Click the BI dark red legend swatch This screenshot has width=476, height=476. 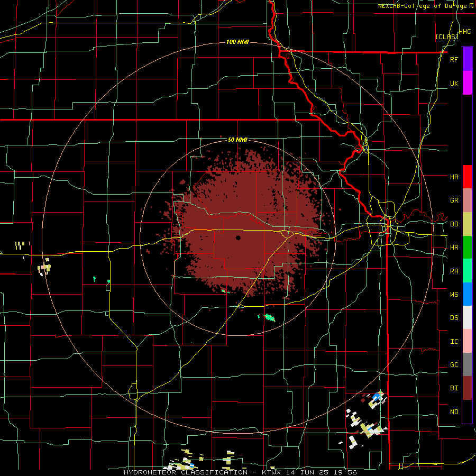pos(467,388)
